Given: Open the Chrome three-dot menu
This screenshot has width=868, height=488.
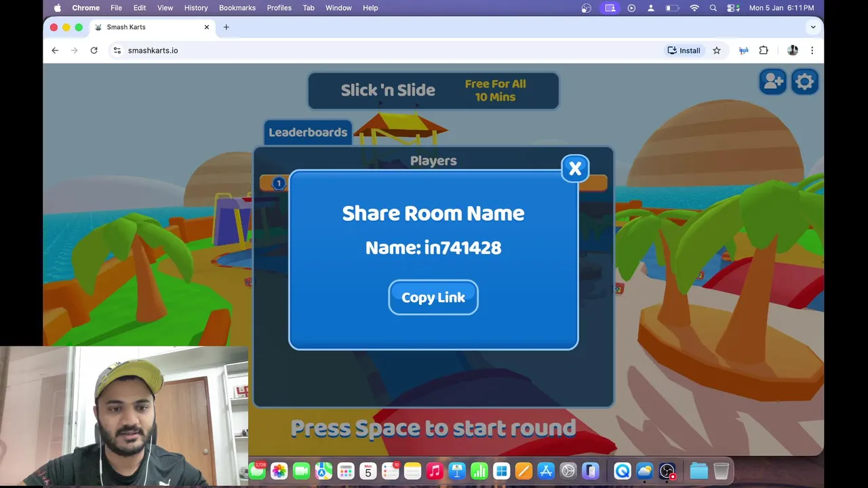Looking at the screenshot, I should click(x=812, y=50).
